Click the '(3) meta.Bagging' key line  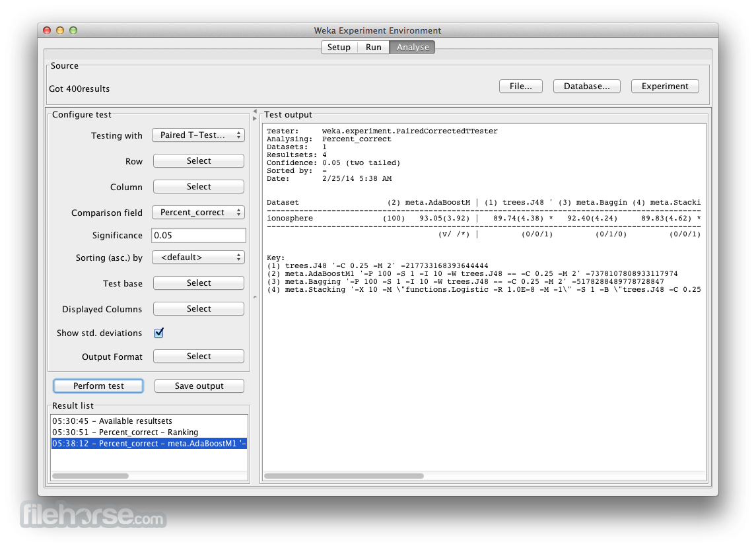click(x=465, y=282)
